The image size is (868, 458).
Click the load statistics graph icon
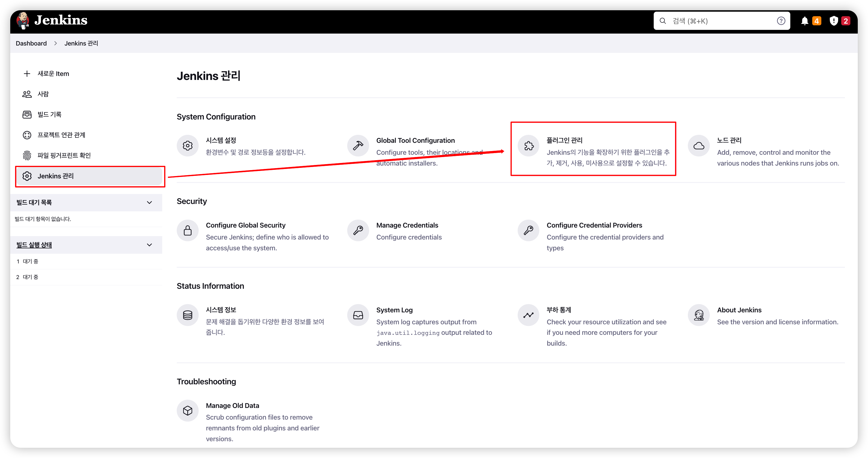pyautogui.click(x=528, y=315)
